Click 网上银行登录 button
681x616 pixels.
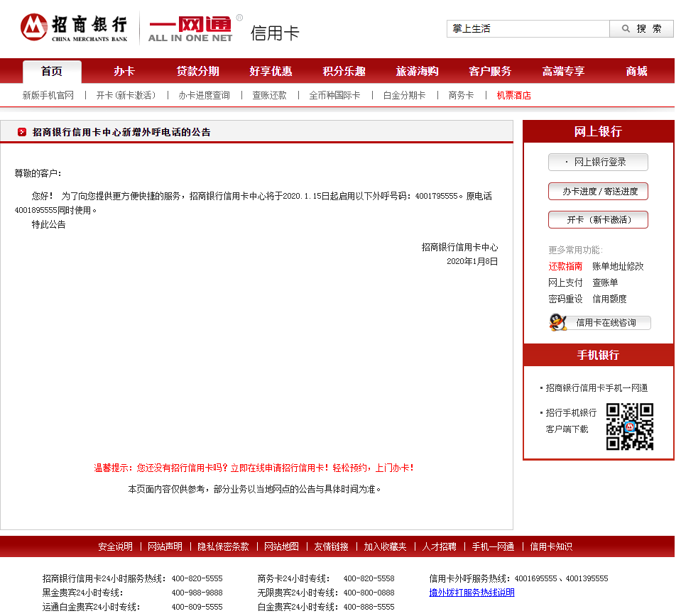[598, 163]
